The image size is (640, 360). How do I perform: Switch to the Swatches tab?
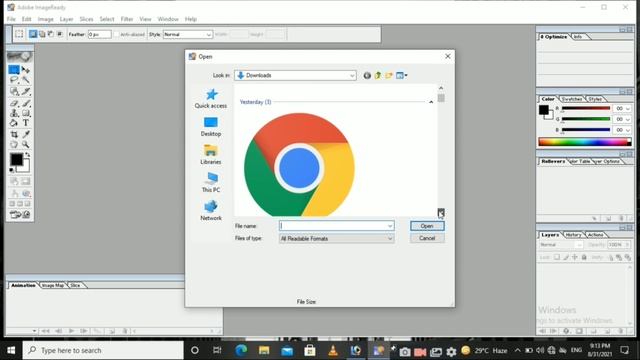[571, 99]
